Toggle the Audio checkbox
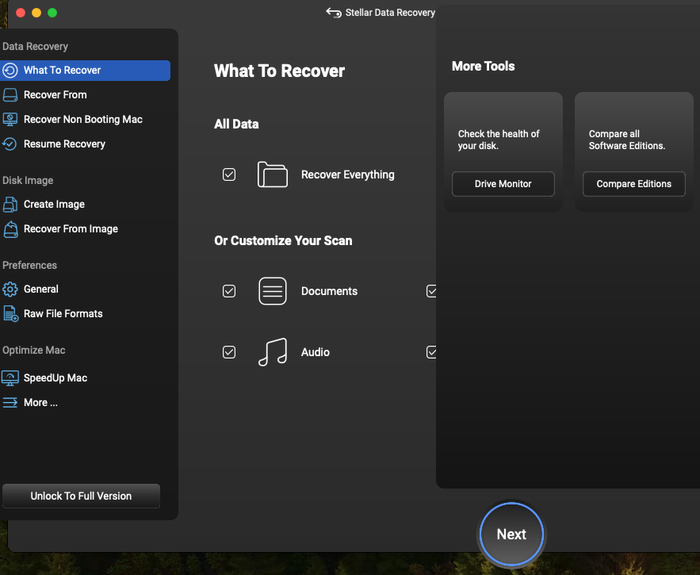The height and width of the screenshot is (575, 700). [x=229, y=352]
